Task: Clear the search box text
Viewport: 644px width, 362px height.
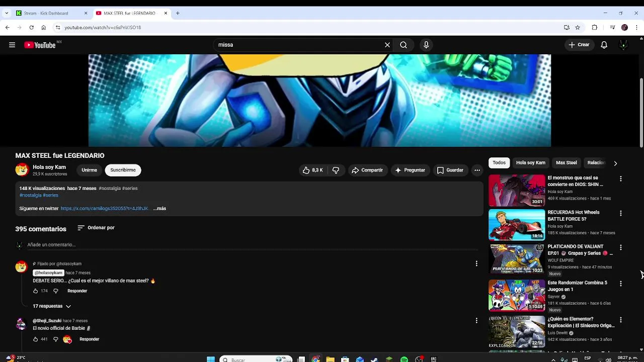Action: coord(387,45)
